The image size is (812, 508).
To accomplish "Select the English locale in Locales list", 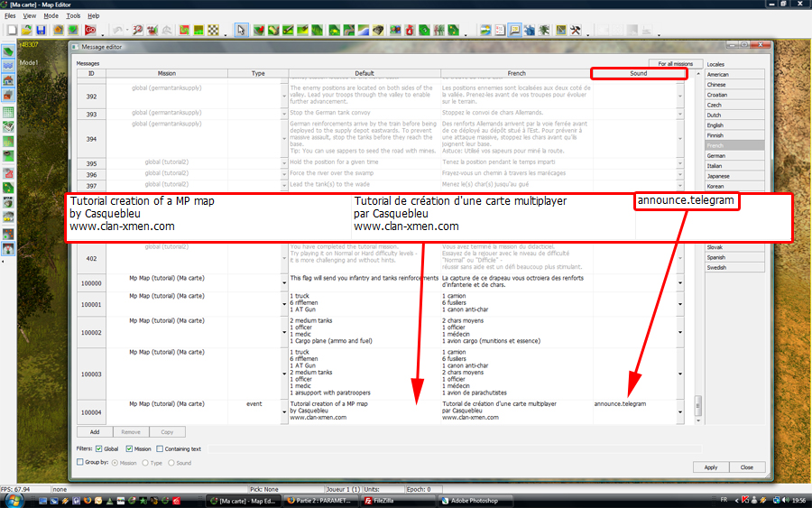I will [x=734, y=125].
